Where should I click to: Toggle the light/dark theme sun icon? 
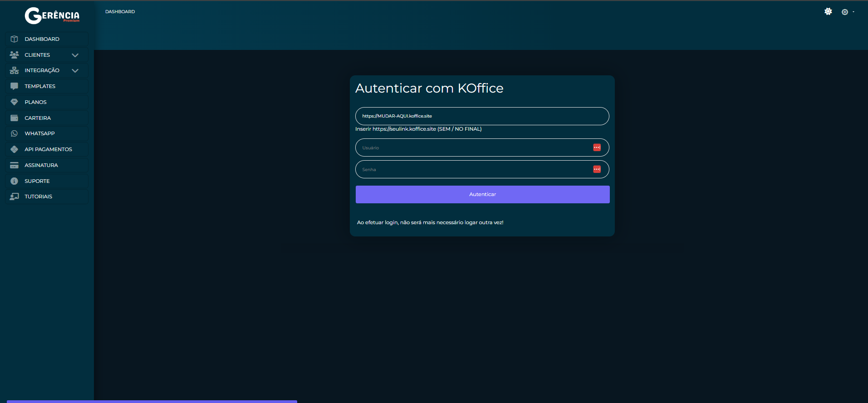[x=828, y=12]
